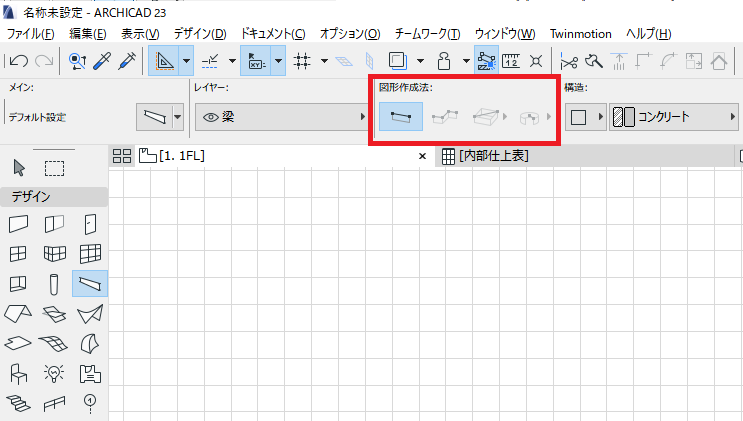
Task: Open beam デフォルト設定 settings button
Action: pyautogui.click(x=154, y=117)
